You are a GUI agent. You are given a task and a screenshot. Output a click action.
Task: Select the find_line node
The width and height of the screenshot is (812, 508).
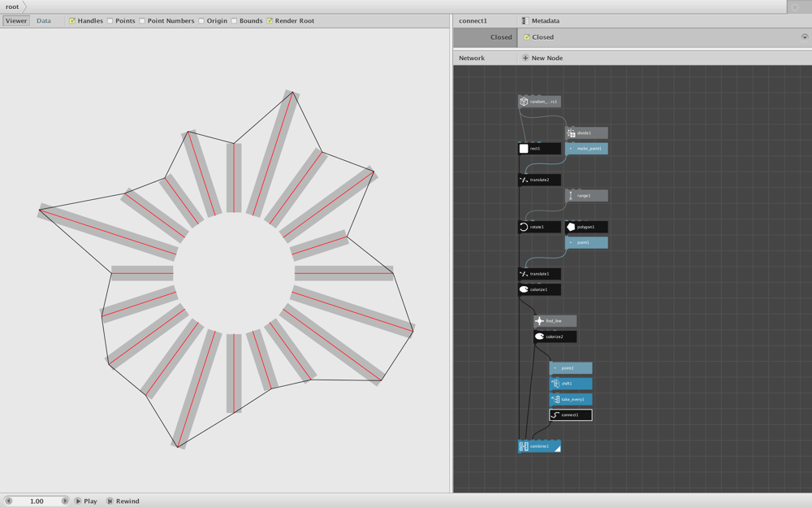coord(555,321)
